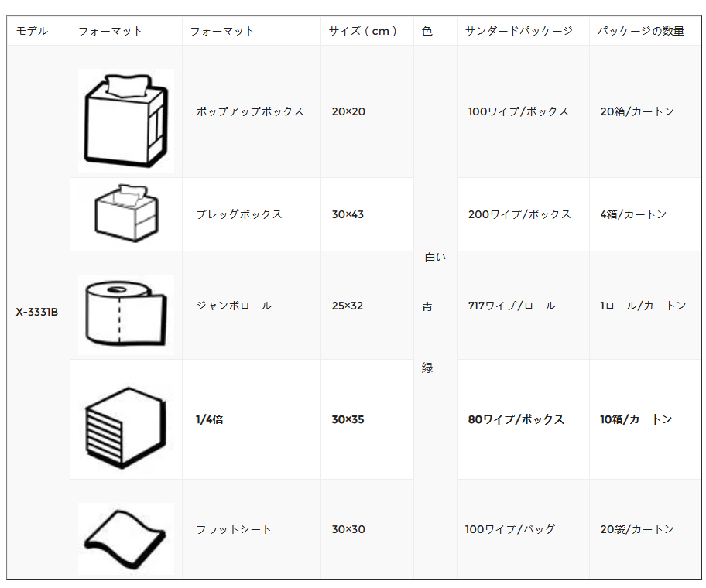The image size is (706, 588).
Task: Click the ポップアップボックス format text
Action: click(250, 111)
